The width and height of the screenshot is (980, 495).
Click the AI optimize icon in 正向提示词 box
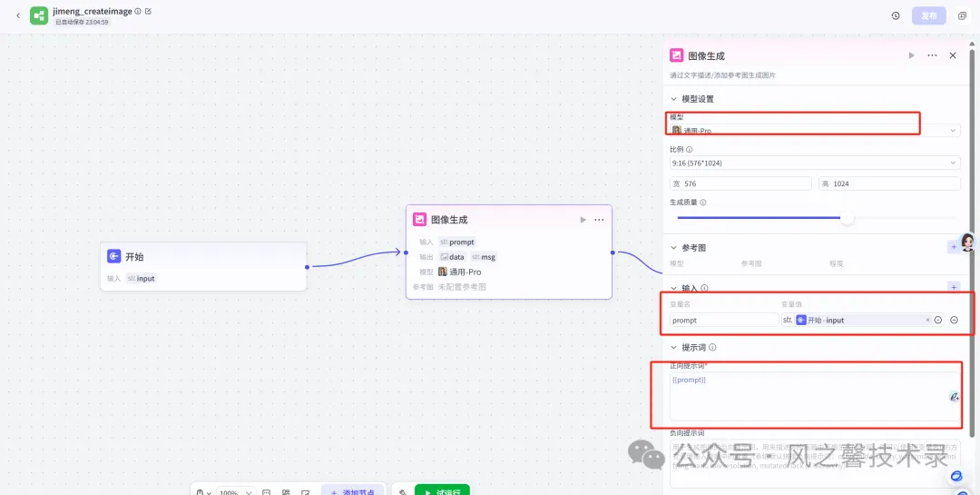tap(954, 396)
